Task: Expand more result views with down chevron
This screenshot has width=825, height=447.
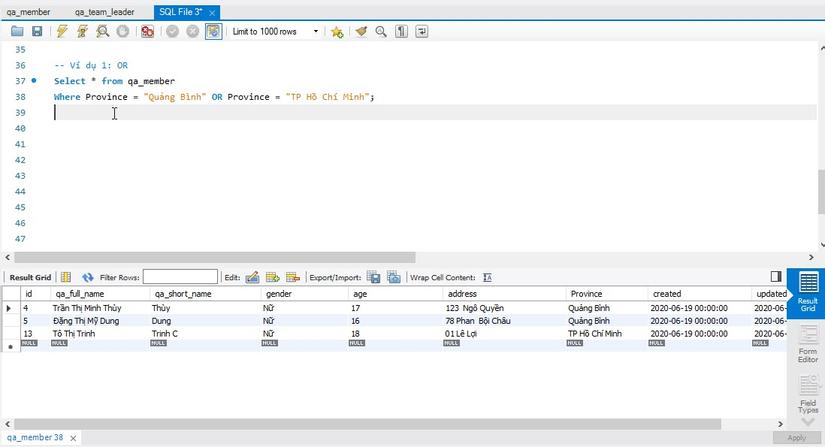Action: pyautogui.click(x=808, y=422)
